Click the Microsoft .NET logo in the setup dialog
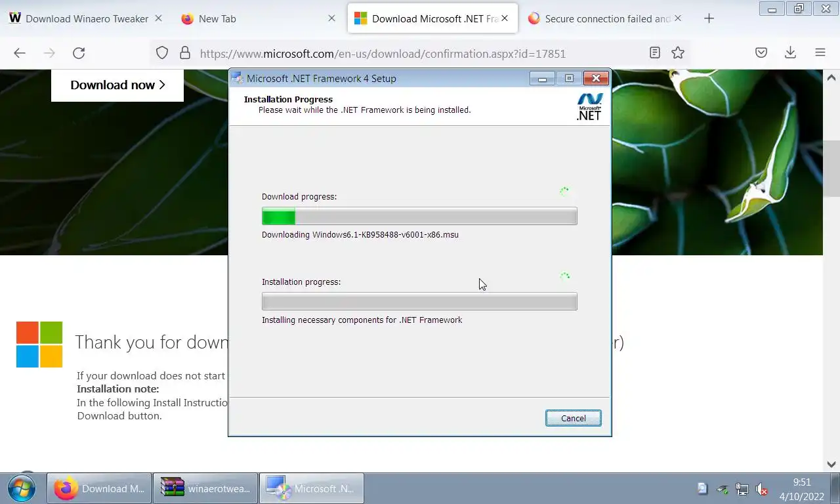840x504 pixels. pos(589,106)
